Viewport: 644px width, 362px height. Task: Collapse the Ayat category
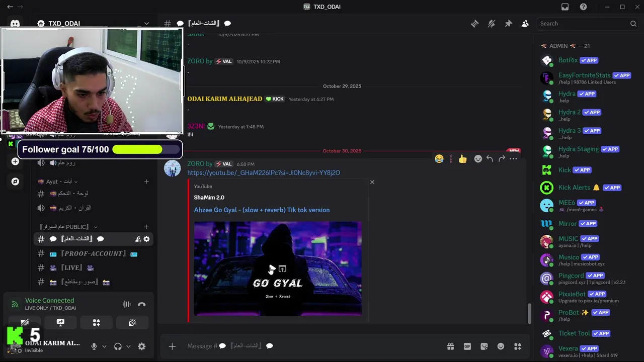click(58, 182)
